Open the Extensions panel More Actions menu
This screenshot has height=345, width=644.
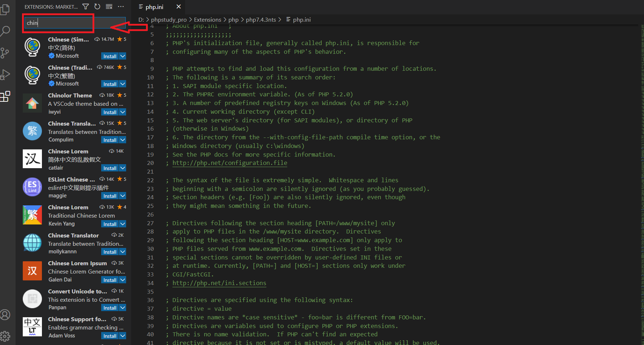pos(121,6)
